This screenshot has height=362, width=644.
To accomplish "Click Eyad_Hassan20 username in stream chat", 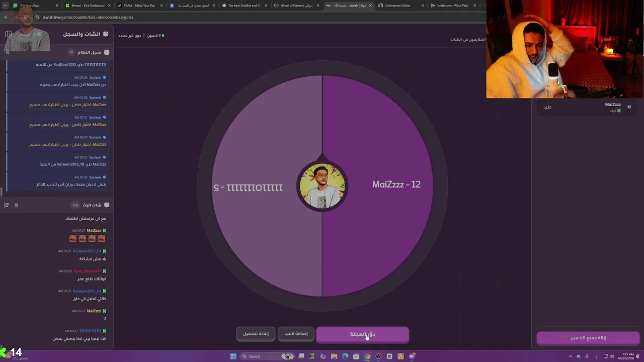I will (87, 271).
